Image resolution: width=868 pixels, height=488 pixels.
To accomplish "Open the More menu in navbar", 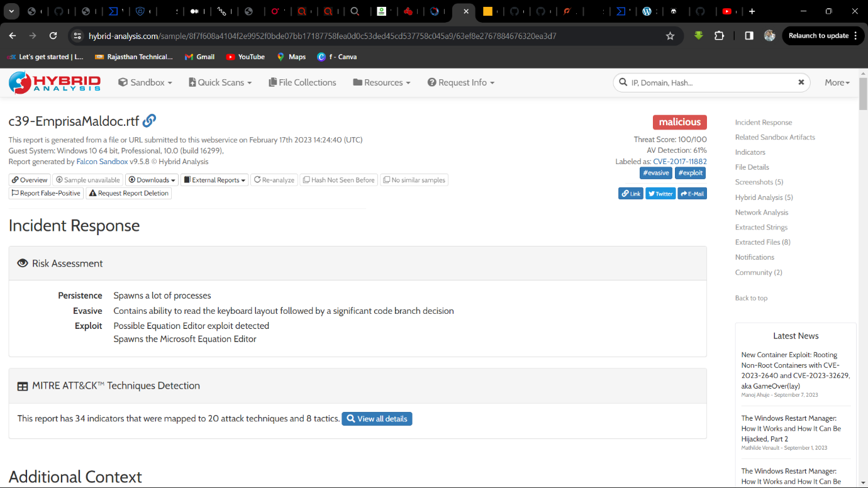I will coord(837,82).
